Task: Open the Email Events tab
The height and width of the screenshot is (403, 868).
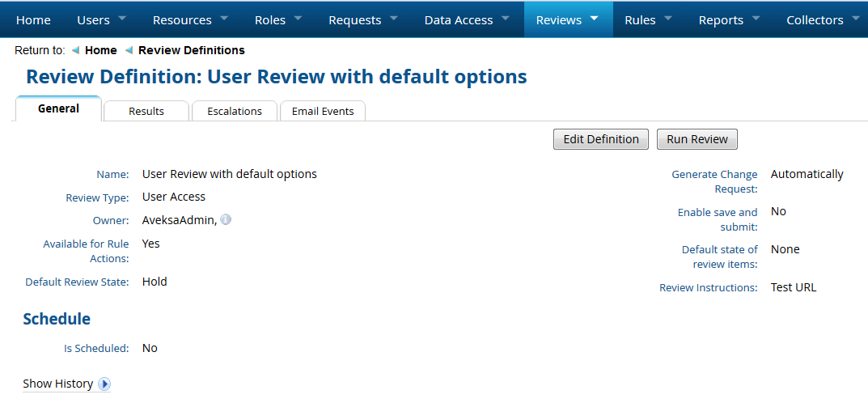Action: [323, 111]
